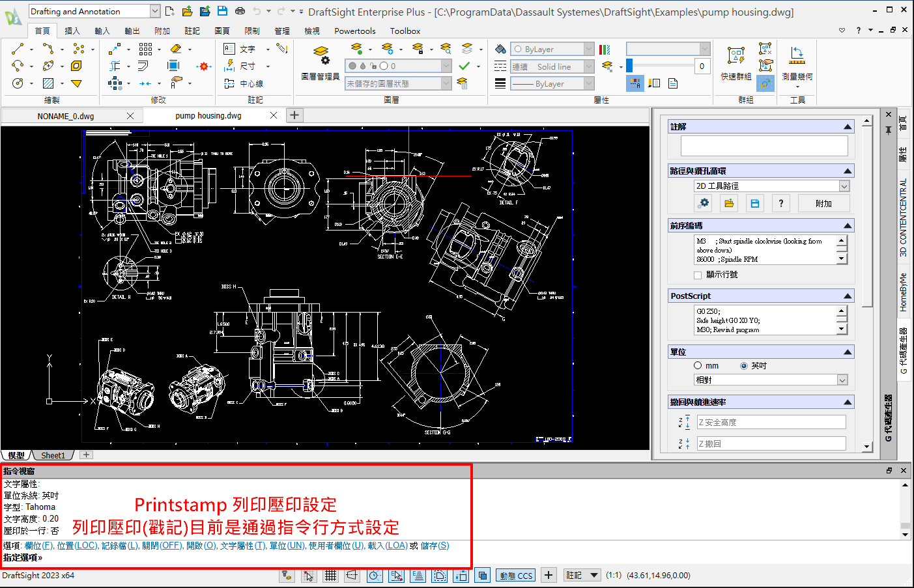Viewport: 914px width, 588px height.
Task: Select the Line drawing tool
Action: 18,49
